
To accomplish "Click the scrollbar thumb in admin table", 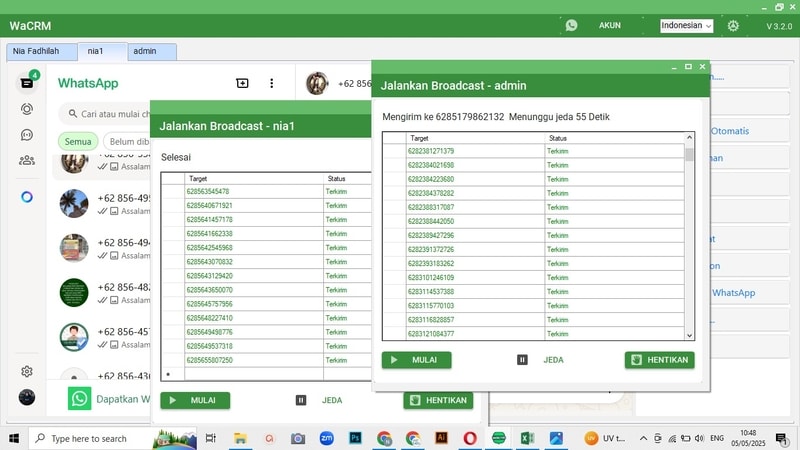I will 689,154.
